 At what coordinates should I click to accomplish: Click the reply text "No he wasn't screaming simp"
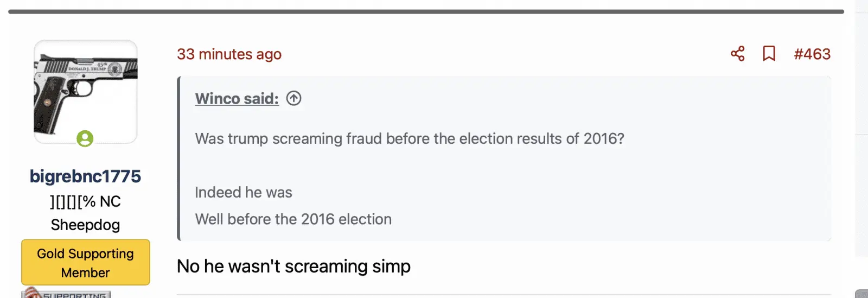[x=293, y=267]
